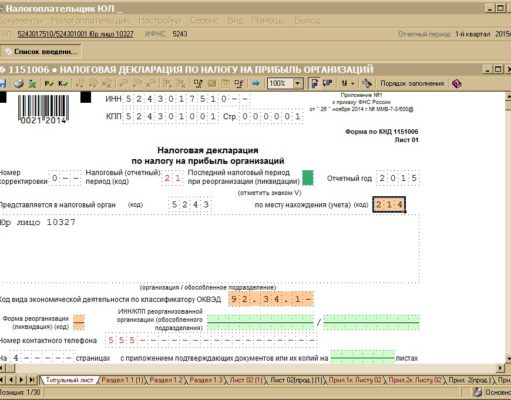This screenshot has width=511, height=400.
Task: Click the contact phone field showing 555
Action: (211, 340)
